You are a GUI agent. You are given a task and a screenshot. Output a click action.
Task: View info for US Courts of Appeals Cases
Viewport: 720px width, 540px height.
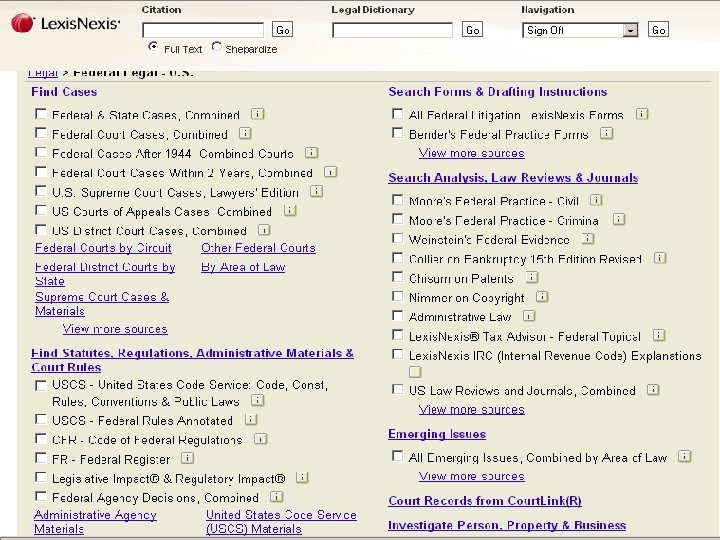[x=290, y=210]
